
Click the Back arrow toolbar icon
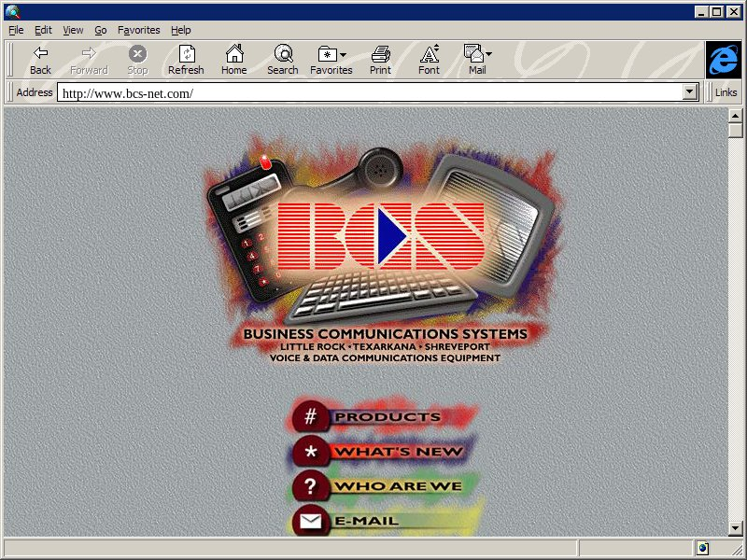(x=40, y=54)
